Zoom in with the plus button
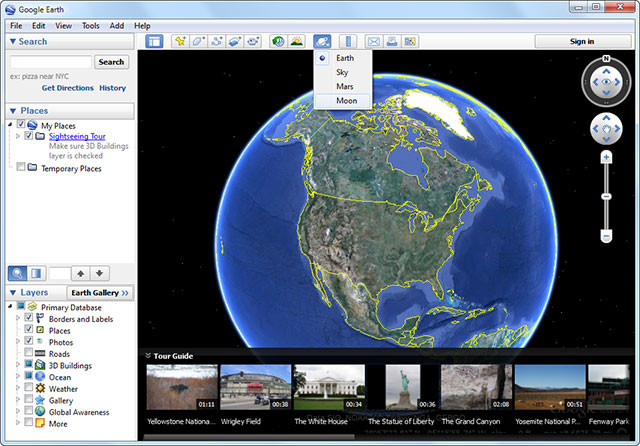Image resolution: width=640 pixels, height=446 pixels. coord(606,157)
